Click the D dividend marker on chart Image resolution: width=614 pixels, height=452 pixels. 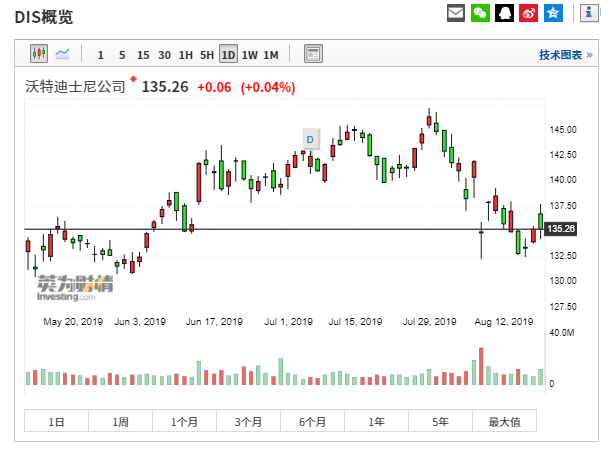point(311,139)
